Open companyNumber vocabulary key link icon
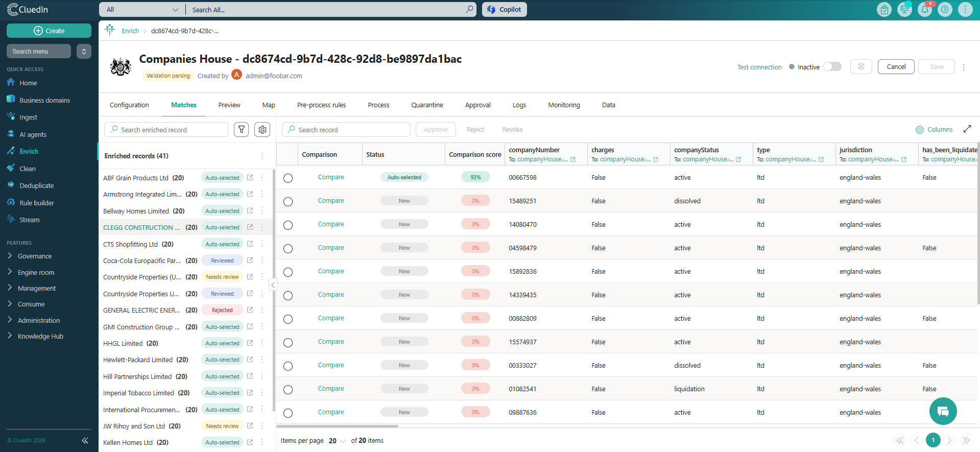The width and height of the screenshot is (980, 452). [x=573, y=160]
